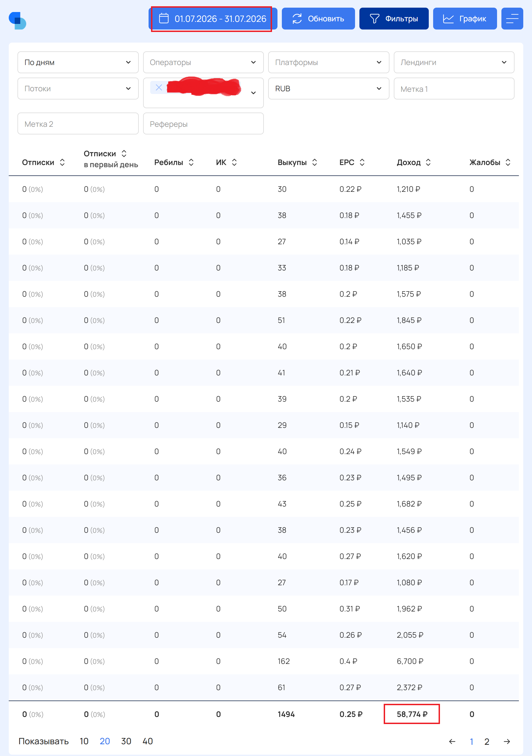Sort by Выкупы column arrows
The width and height of the screenshot is (532, 756).
tap(315, 162)
